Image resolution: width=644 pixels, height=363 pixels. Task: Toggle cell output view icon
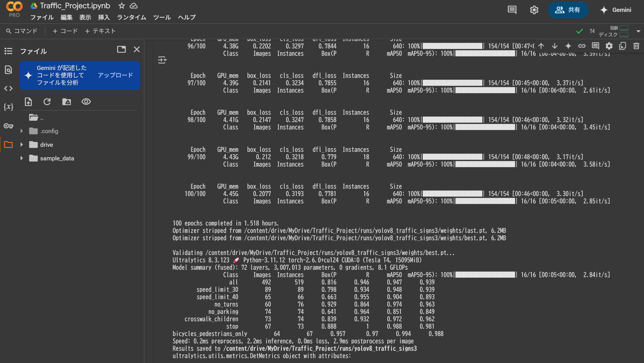pos(162,60)
